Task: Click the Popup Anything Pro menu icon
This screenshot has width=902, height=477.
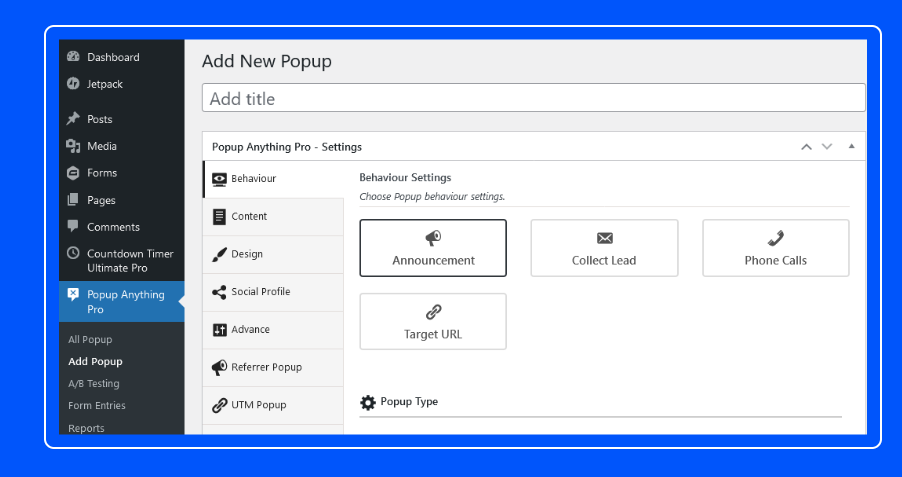Action: point(73,295)
